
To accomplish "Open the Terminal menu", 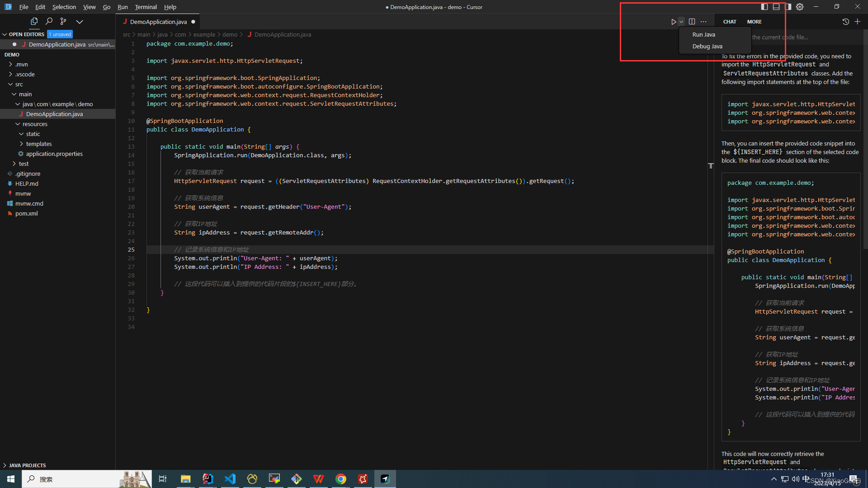I will (x=146, y=7).
